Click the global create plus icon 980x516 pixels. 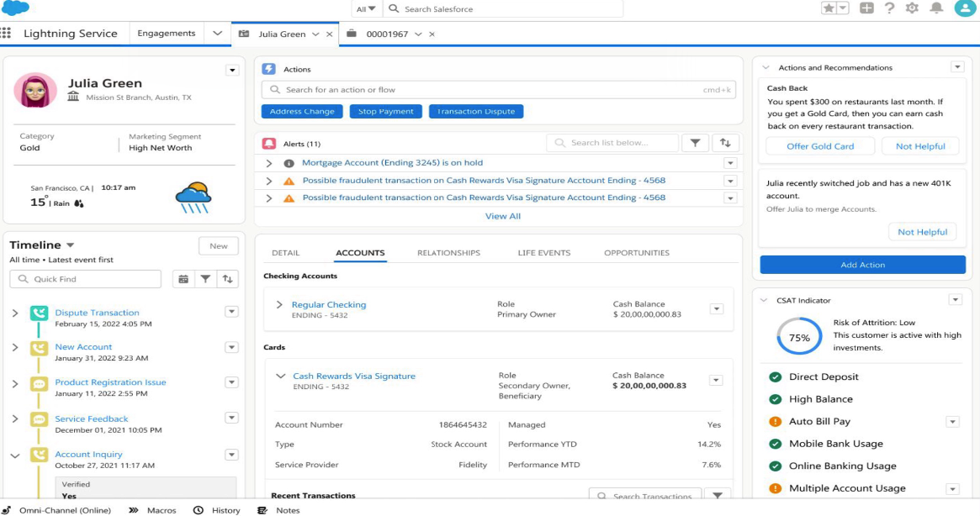click(x=866, y=8)
